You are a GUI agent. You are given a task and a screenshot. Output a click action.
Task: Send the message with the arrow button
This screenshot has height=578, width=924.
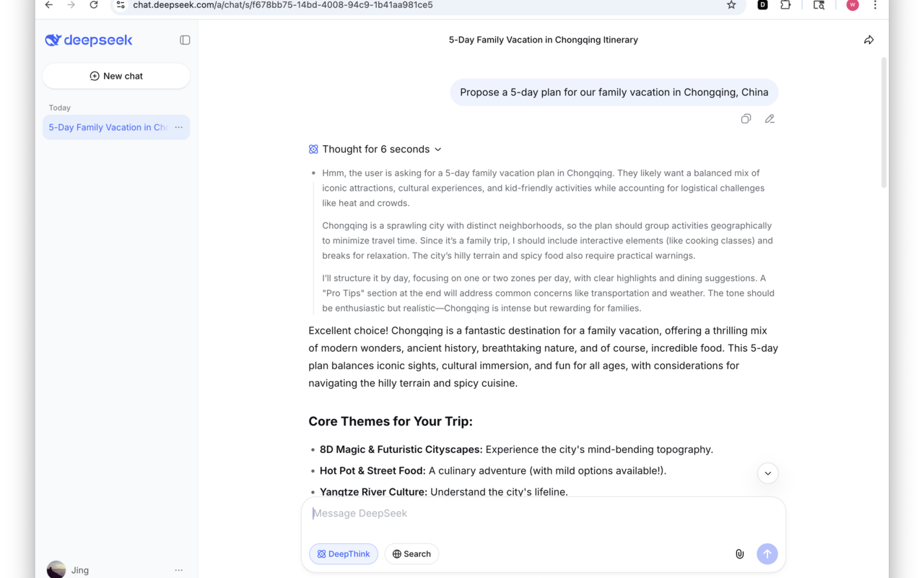[767, 553]
